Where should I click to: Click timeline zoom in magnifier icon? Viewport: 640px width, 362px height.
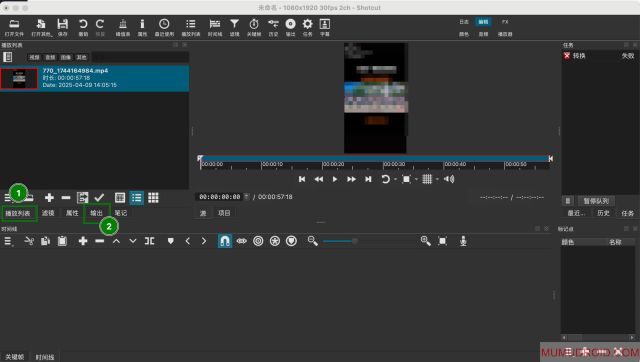[425, 241]
